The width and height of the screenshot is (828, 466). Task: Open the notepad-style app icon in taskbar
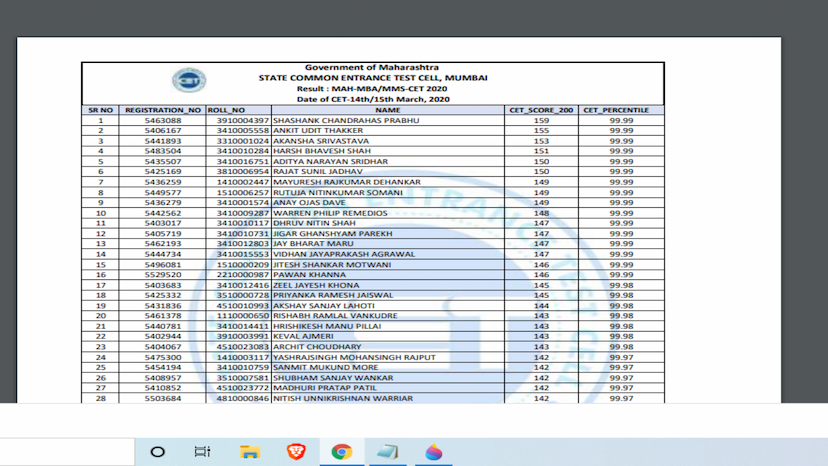tap(388, 452)
